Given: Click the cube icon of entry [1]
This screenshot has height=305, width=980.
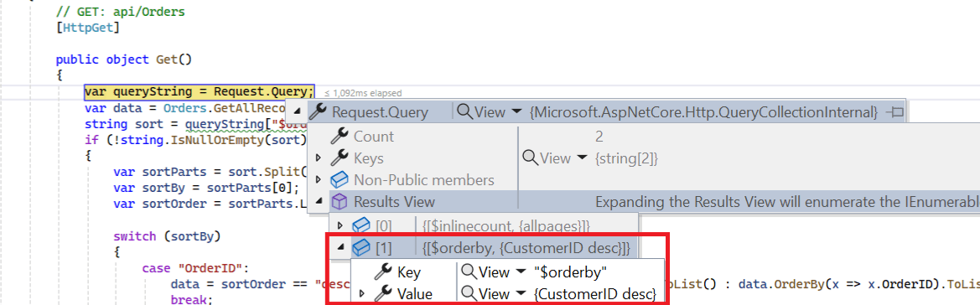Looking at the screenshot, I should pos(361,248).
